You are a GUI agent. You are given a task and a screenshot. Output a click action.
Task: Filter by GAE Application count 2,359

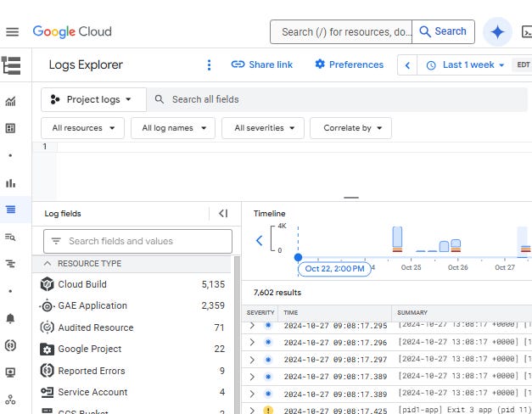point(213,305)
